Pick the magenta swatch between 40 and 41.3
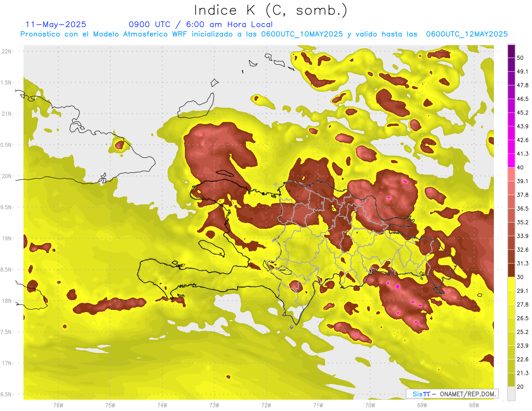 click(511, 160)
